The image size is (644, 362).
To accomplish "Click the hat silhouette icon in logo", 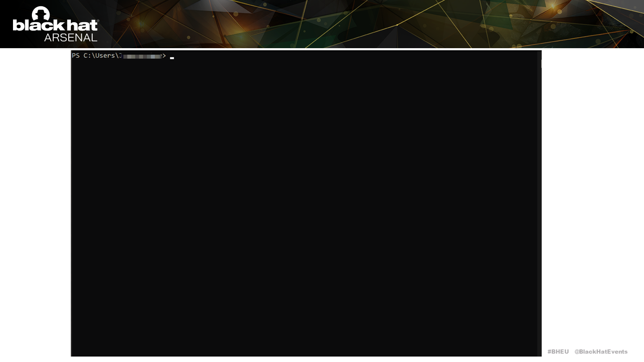I will click(41, 13).
